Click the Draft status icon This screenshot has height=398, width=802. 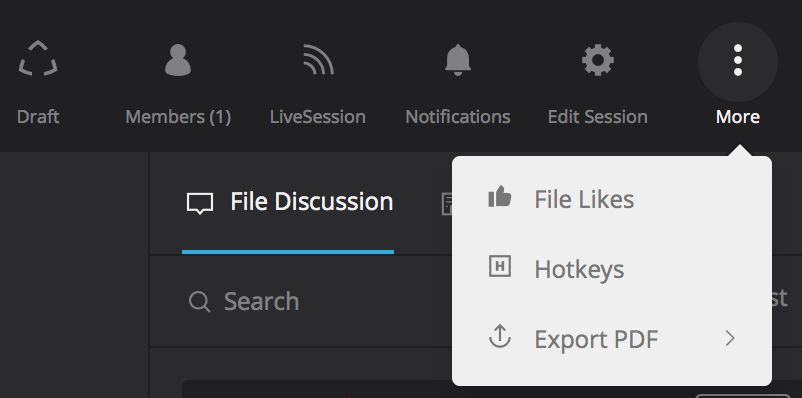coord(38,59)
